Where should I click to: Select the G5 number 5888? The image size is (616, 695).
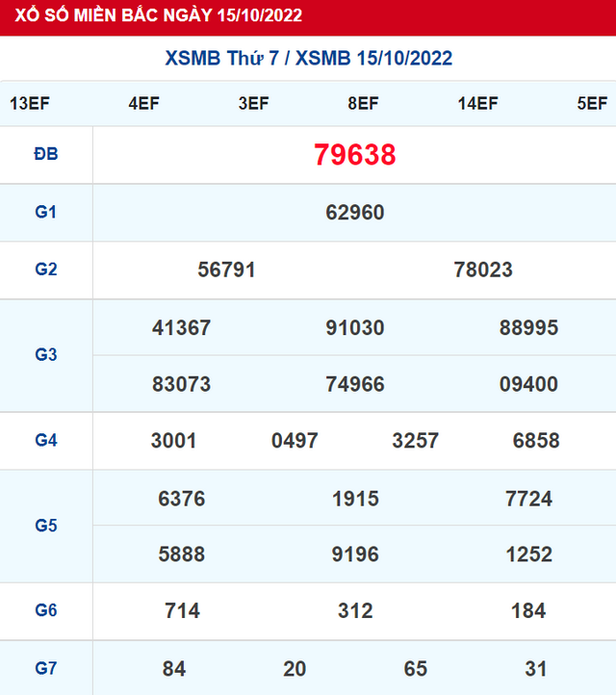pyautogui.click(x=181, y=554)
